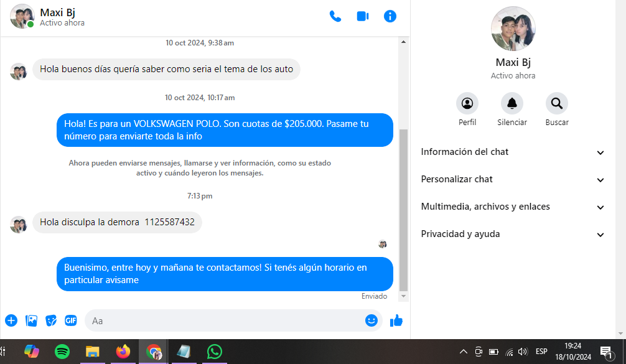The width and height of the screenshot is (626, 364).
Task: Start a video call
Action: (x=363, y=16)
